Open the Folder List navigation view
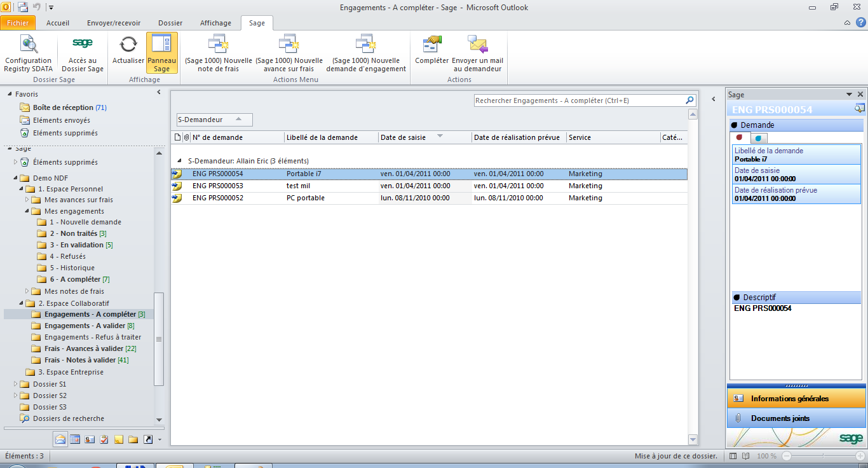The image size is (868, 468). pos(133,439)
